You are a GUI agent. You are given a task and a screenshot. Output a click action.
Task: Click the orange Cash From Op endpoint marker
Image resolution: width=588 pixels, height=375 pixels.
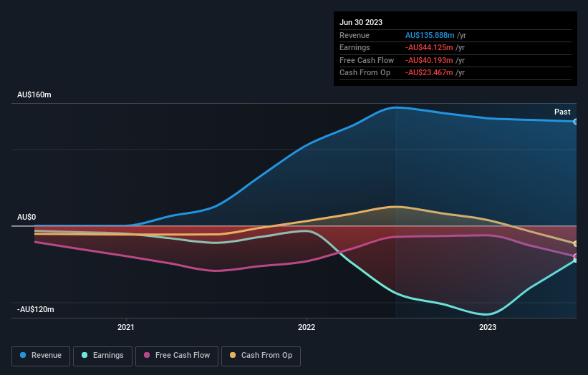point(576,244)
